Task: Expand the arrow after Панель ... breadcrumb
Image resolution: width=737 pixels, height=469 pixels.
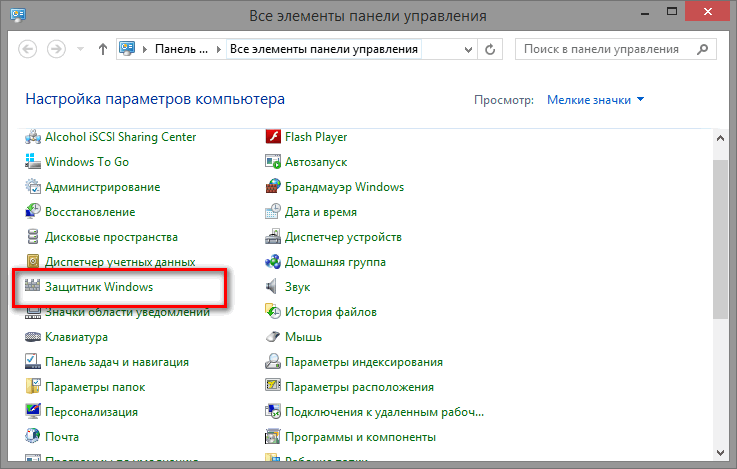Action: [219, 49]
